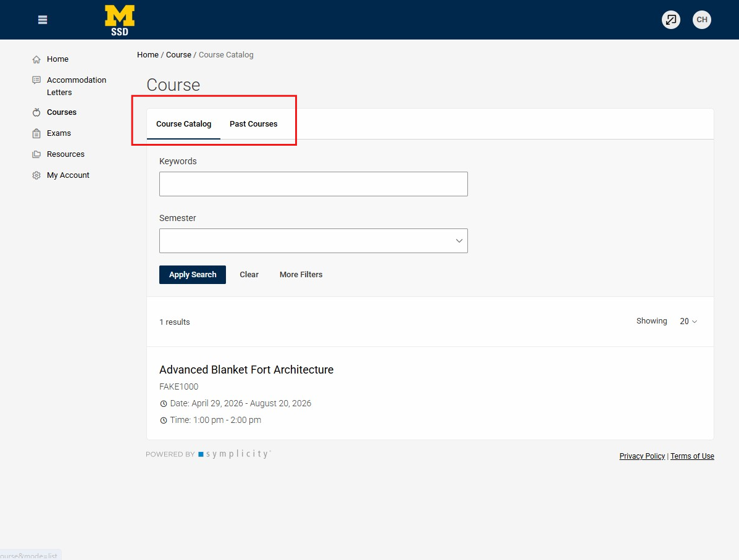Viewport: 739px width, 560px height.
Task: Open the external link icon in header
Action: point(670,20)
